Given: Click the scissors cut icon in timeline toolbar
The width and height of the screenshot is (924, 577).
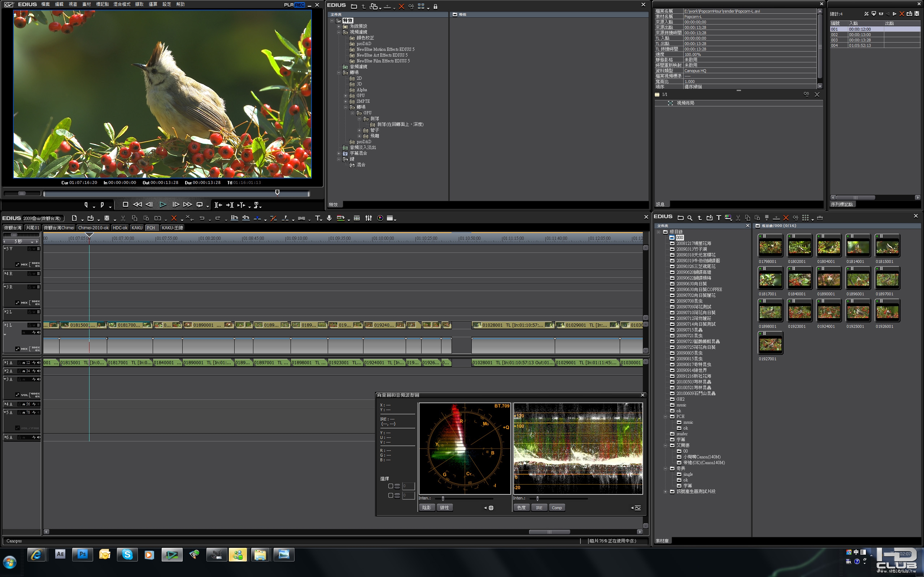Looking at the screenshot, I should (123, 218).
